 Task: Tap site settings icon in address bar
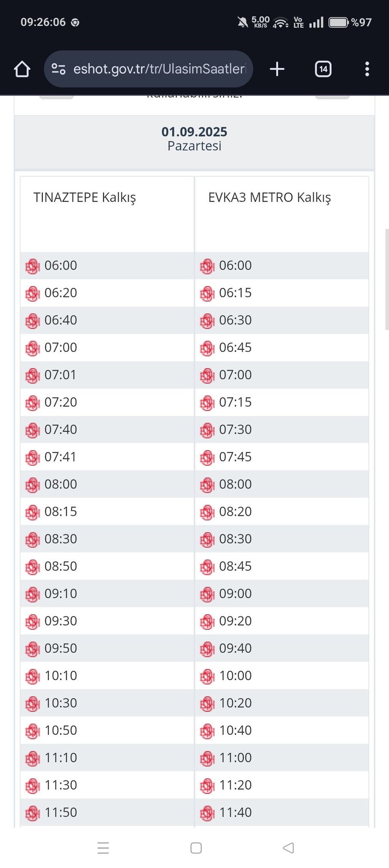pyautogui.click(x=59, y=69)
